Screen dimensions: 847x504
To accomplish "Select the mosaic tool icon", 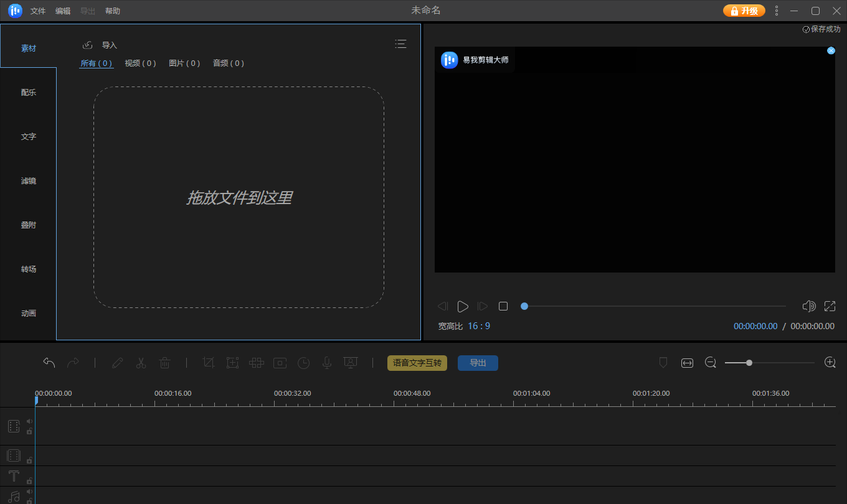I will pyautogui.click(x=256, y=363).
